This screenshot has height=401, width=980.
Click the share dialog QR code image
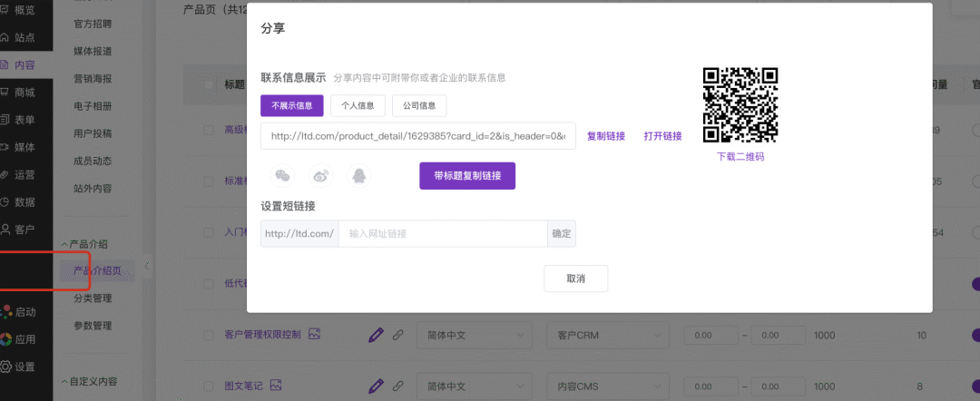[x=740, y=105]
